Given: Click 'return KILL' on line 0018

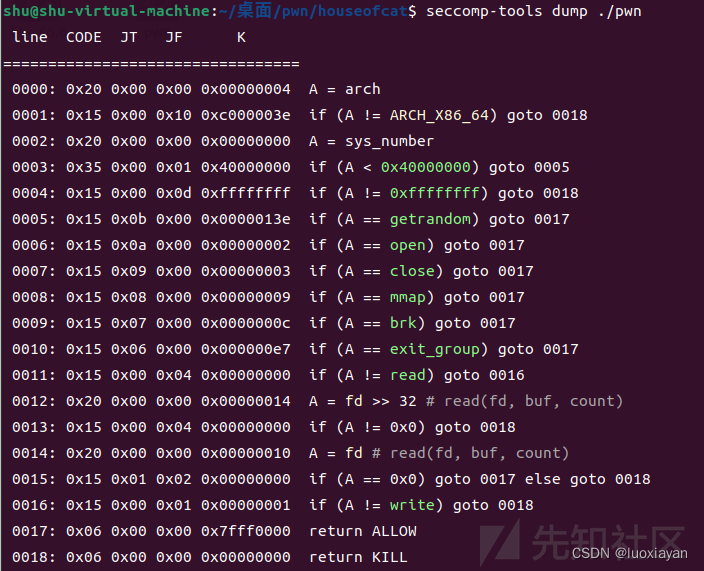Looking at the screenshot, I should coord(358,558).
